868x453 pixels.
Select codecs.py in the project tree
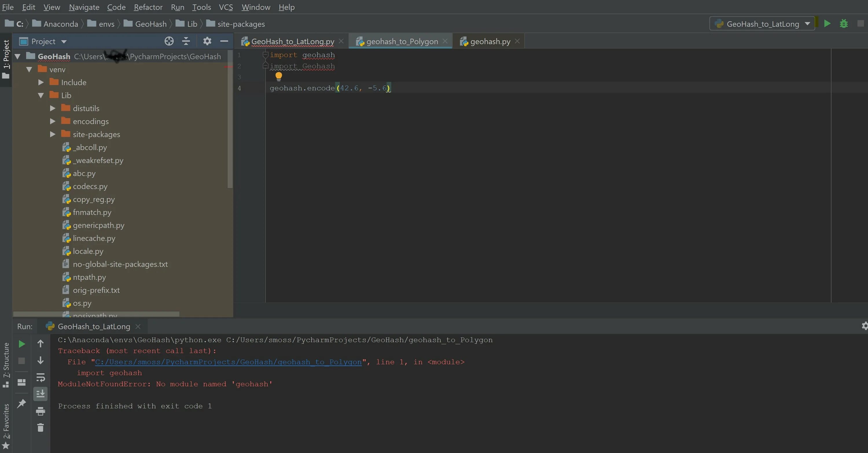pos(90,186)
